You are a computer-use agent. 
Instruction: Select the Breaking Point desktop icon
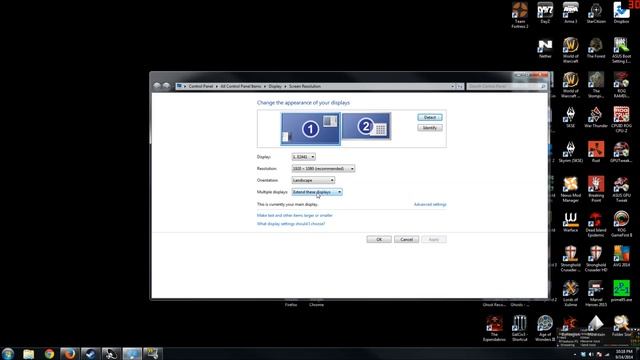coord(596,189)
